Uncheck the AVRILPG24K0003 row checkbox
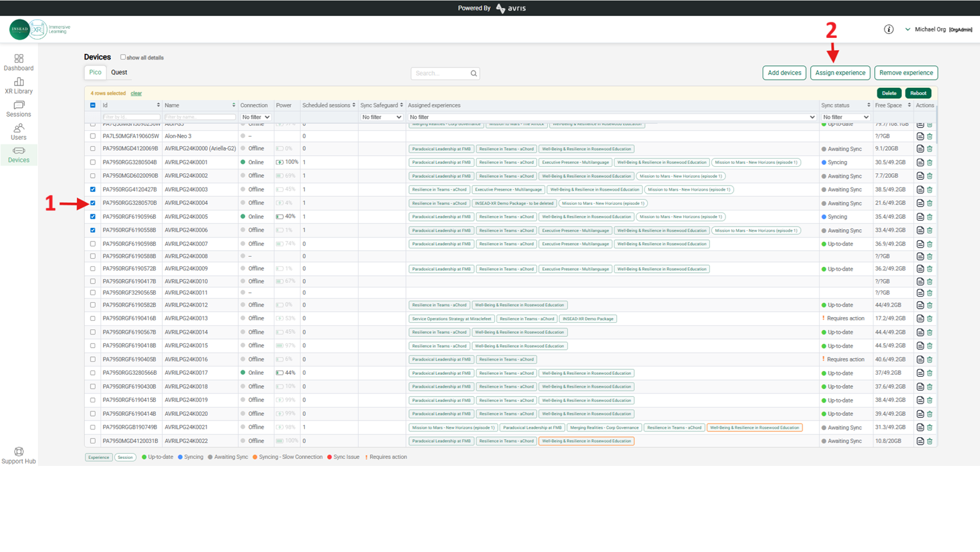Image resolution: width=980 pixels, height=552 pixels. [x=93, y=189]
